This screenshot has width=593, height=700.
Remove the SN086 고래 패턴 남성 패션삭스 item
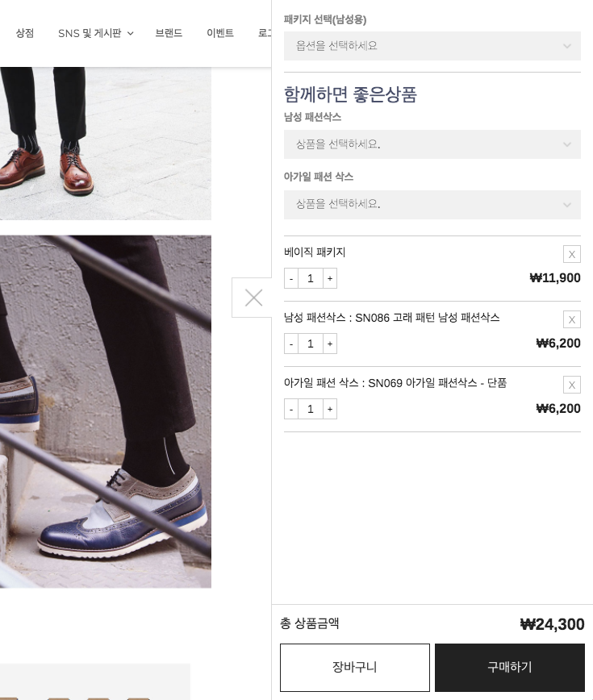(571, 319)
